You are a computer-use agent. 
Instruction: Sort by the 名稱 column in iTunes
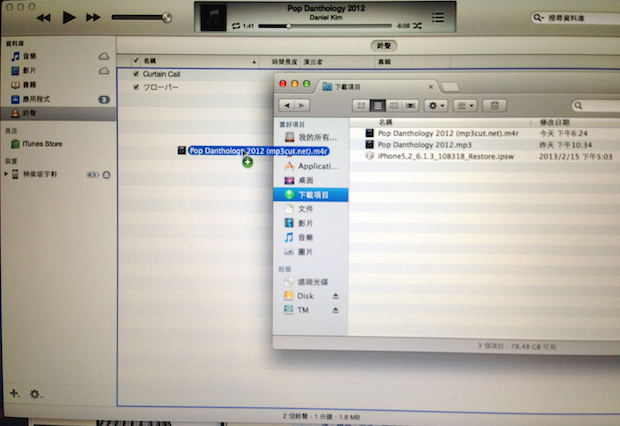[200, 61]
